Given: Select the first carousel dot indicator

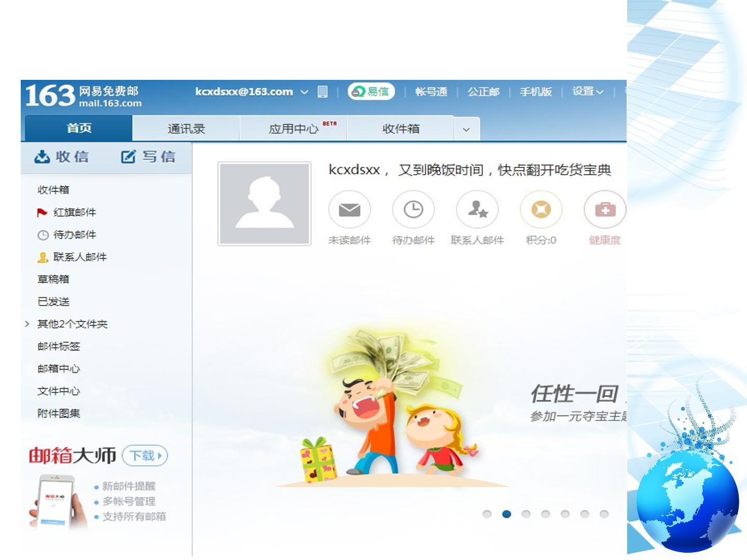Looking at the screenshot, I should (487, 514).
